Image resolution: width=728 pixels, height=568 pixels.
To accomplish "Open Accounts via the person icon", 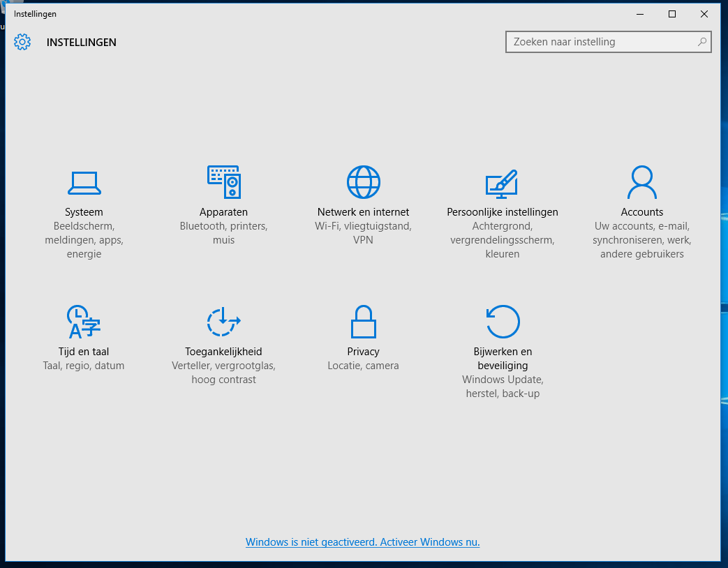I will pos(641,182).
